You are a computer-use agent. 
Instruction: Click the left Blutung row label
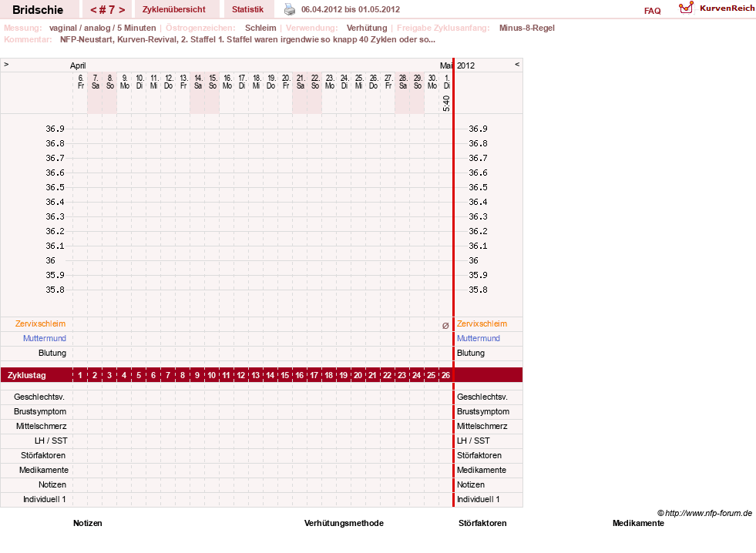(52, 353)
